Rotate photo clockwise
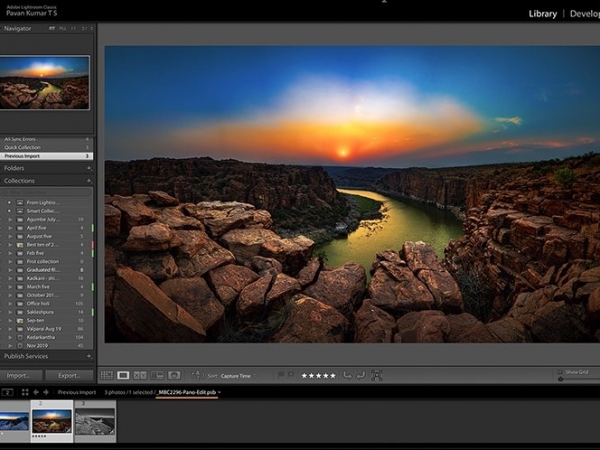Screen dimensions: 600x450 (360, 375)
